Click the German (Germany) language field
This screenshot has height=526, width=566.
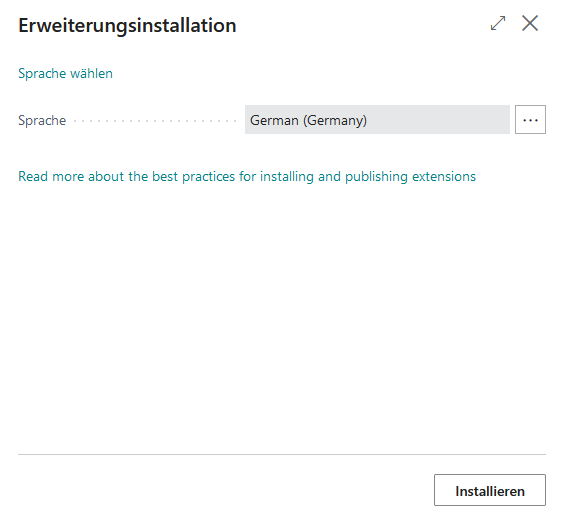pos(377,120)
